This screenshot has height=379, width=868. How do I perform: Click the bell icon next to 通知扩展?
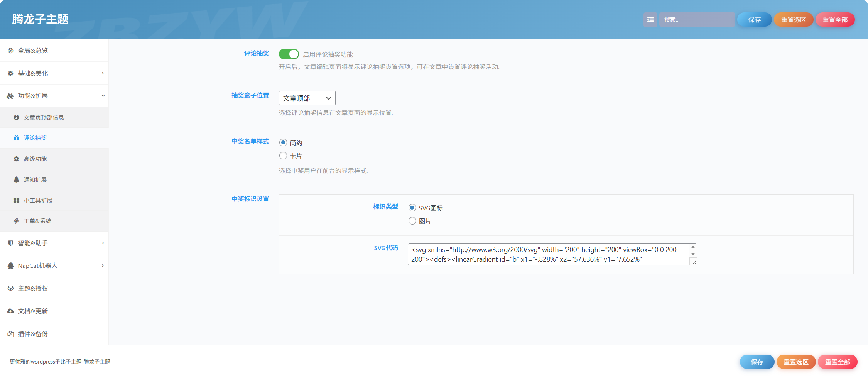(x=16, y=179)
